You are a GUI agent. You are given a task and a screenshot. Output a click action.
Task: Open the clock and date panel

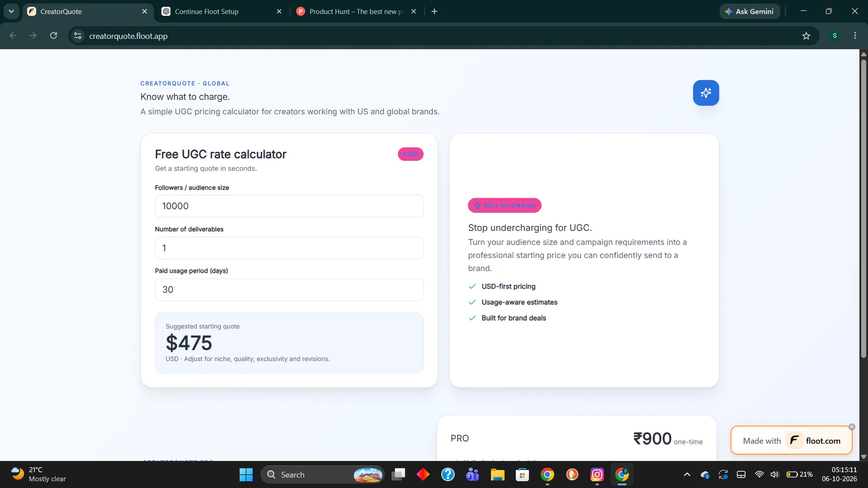point(839,474)
